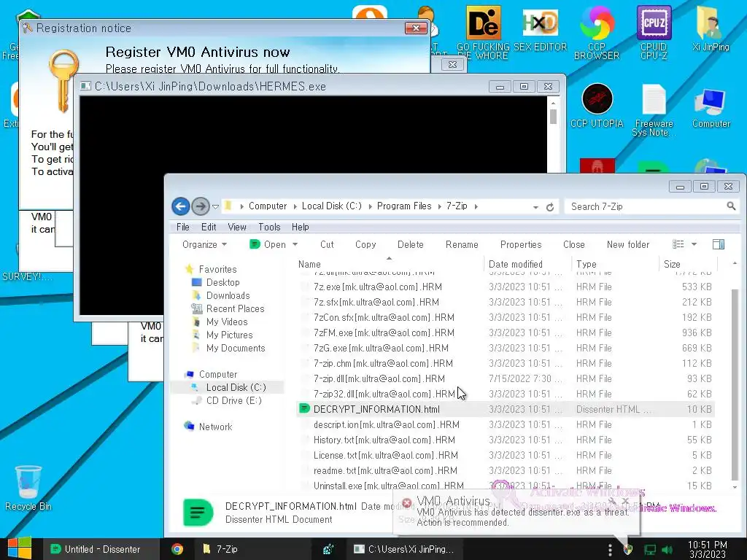Open the Start button on taskbar
The image size is (747, 560).
point(20,548)
